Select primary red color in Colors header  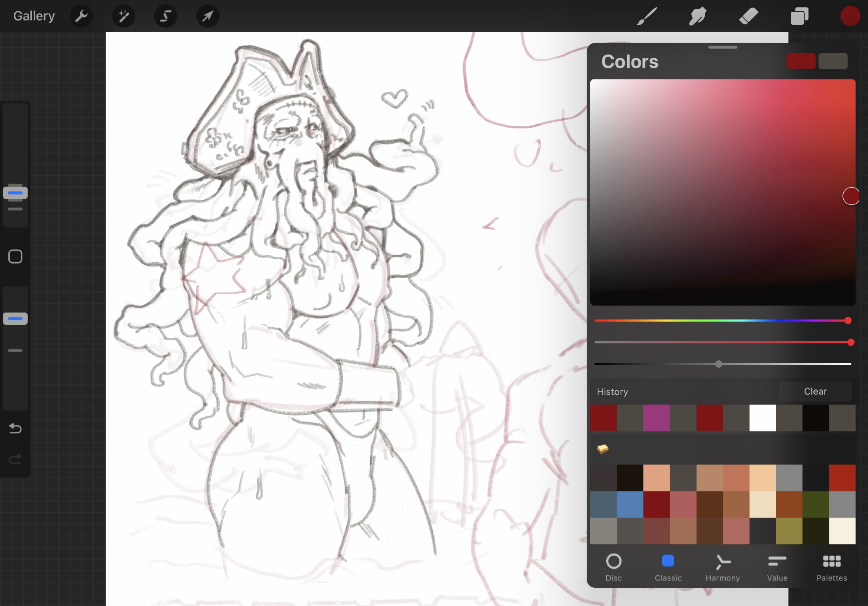click(x=800, y=61)
